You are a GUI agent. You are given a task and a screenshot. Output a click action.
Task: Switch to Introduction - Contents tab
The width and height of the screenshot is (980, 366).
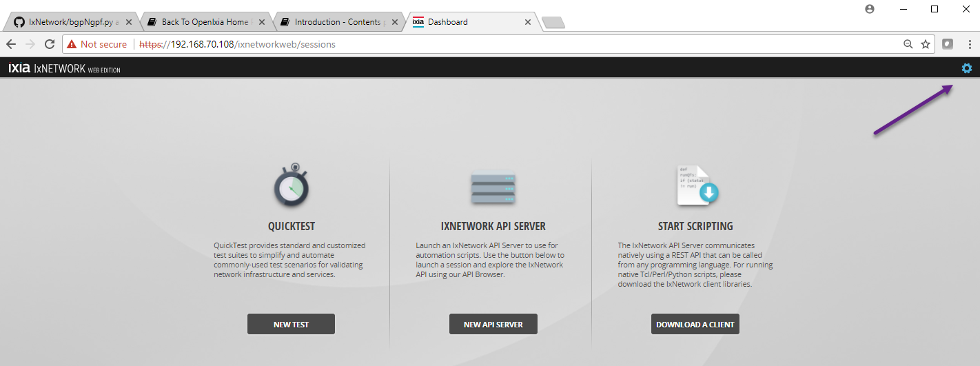(338, 22)
